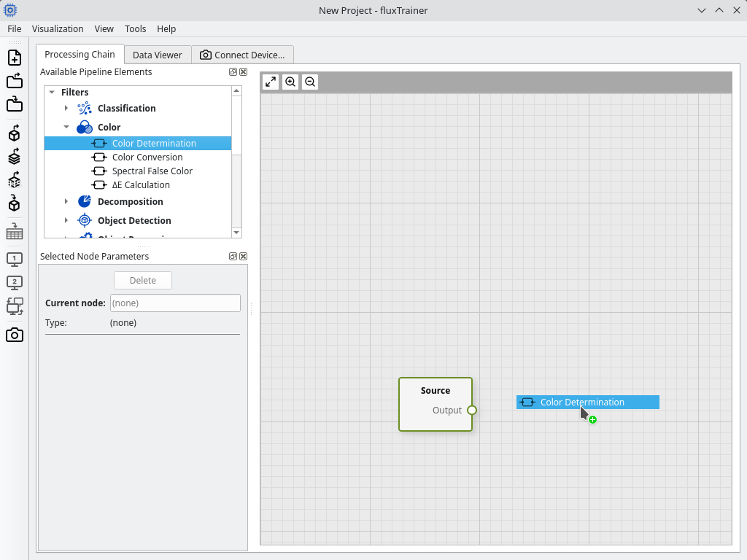Float the Selected Node Parameters panel
Viewport: 747px width, 560px height.
tap(233, 256)
